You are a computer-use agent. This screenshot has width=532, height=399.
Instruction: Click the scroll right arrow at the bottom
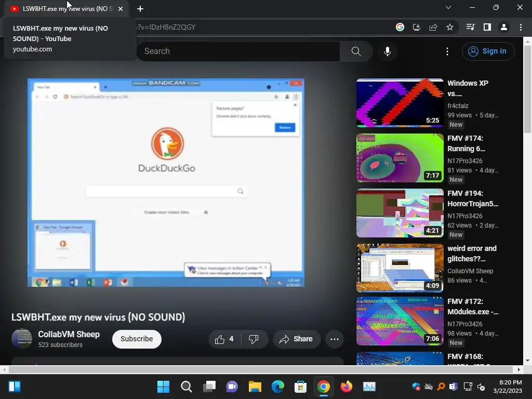coord(519,369)
